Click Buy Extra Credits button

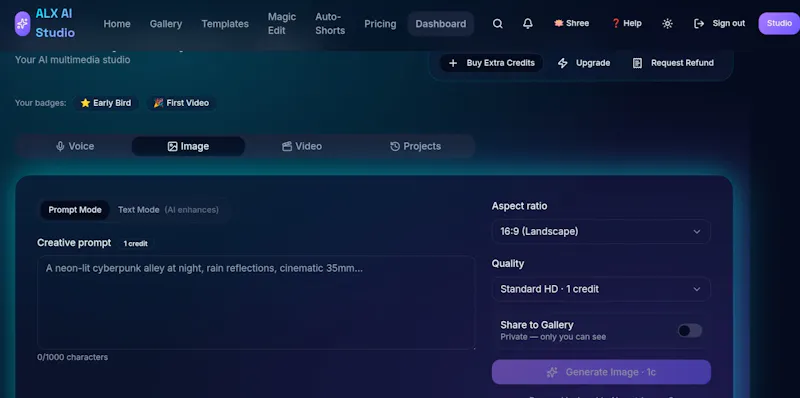tap(491, 63)
